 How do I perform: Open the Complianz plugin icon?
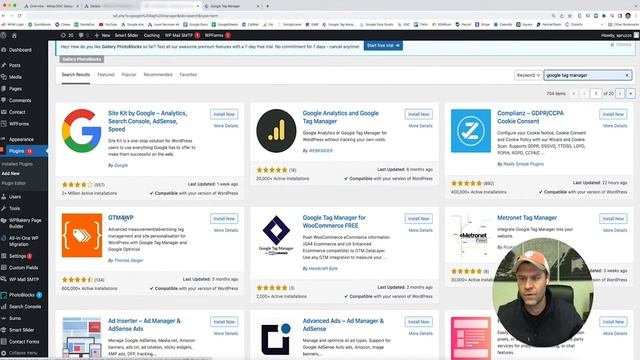[471, 131]
